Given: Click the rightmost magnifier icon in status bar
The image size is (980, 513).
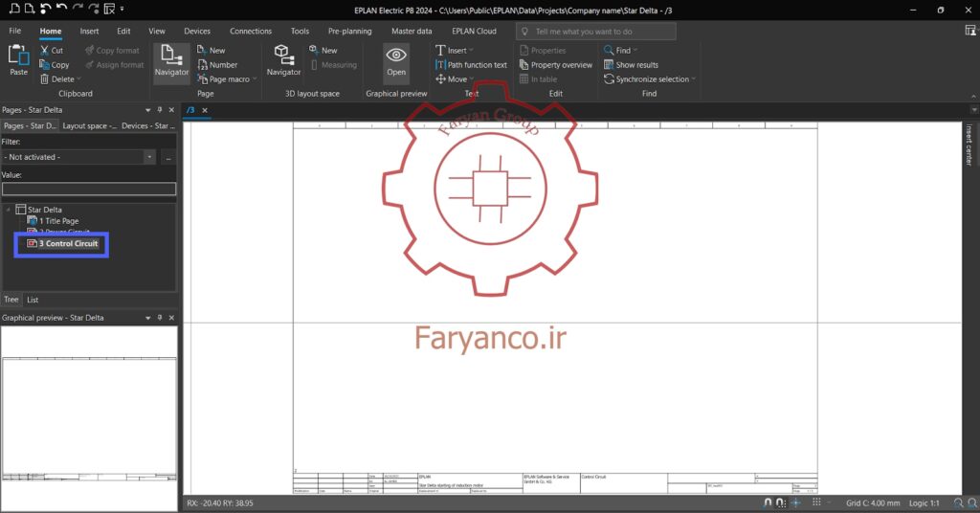Looking at the screenshot, I should point(972,502).
